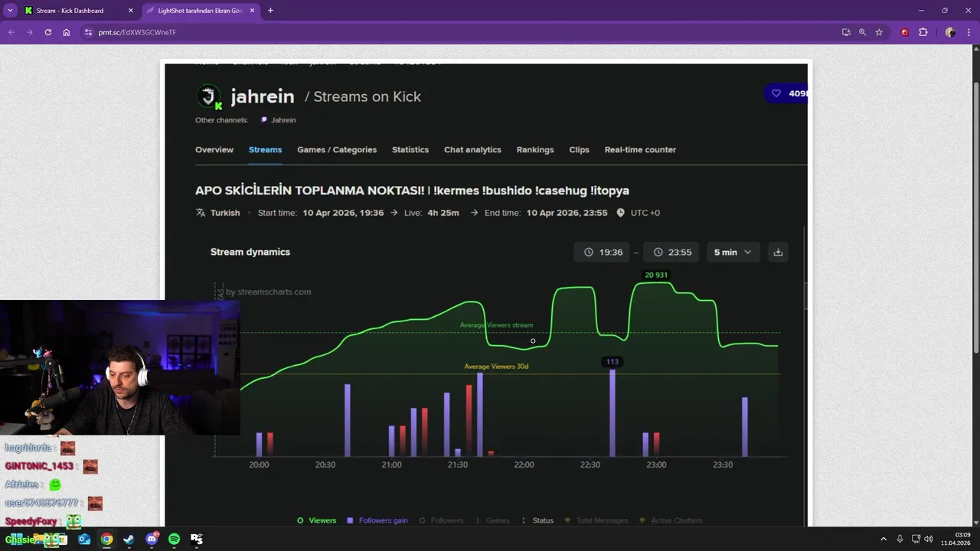The width and height of the screenshot is (980, 551).
Task: Click the prnt.sc address bar
Action: [459, 32]
